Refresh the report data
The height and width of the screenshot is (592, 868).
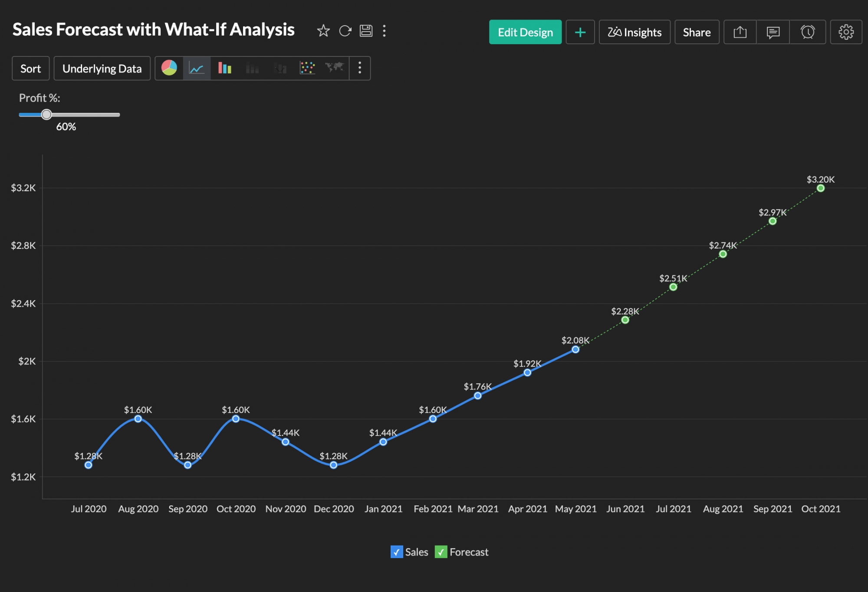click(x=344, y=30)
